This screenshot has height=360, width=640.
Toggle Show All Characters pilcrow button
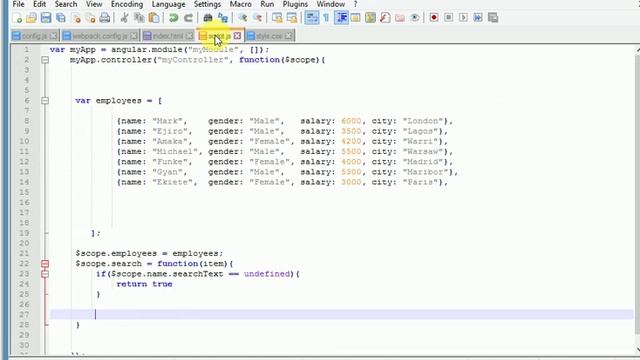(326, 18)
